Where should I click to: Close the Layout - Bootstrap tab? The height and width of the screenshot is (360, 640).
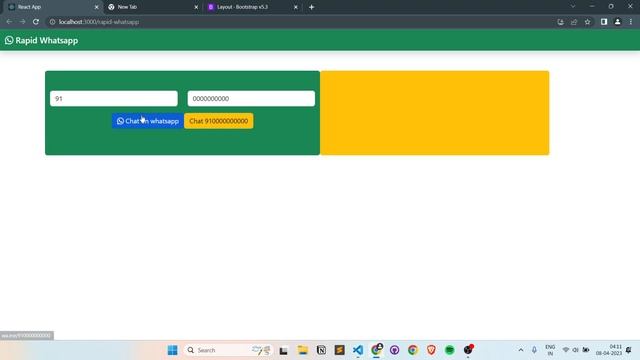[296, 7]
